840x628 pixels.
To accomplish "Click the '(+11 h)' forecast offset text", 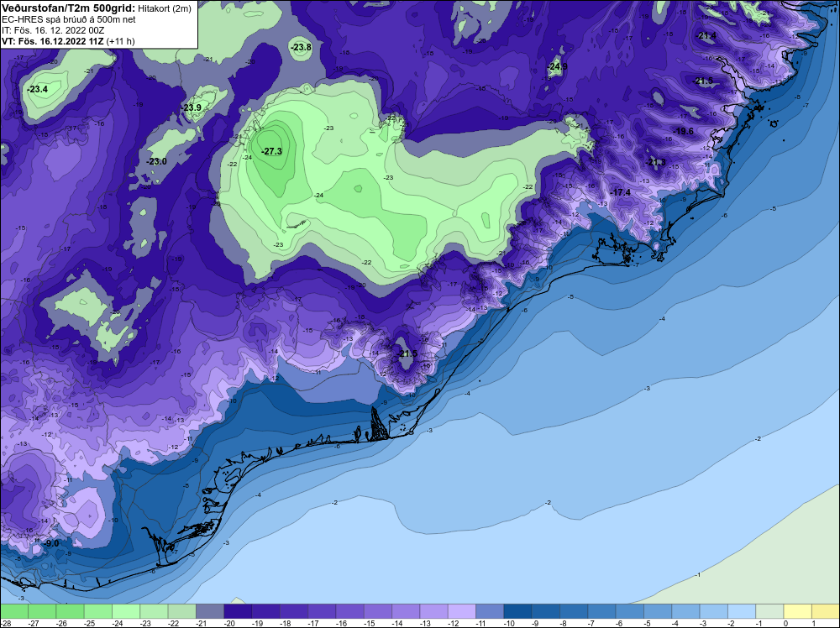I will [120, 40].
